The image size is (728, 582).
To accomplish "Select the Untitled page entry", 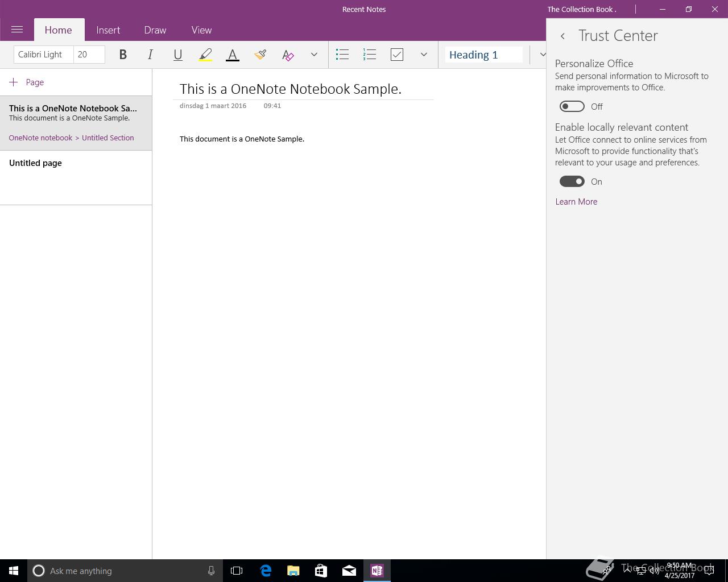I will (76, 177).
